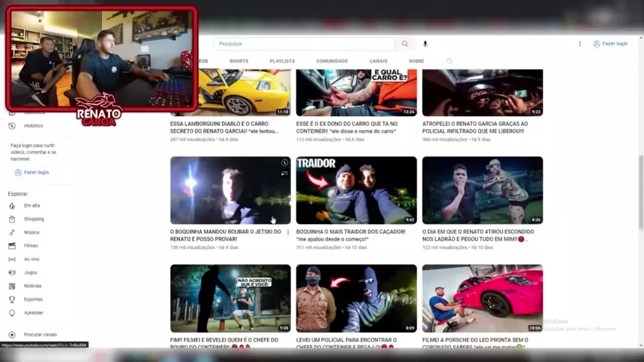
Task: Switch to the Playlists channel tab
Action: coord(282,61)
